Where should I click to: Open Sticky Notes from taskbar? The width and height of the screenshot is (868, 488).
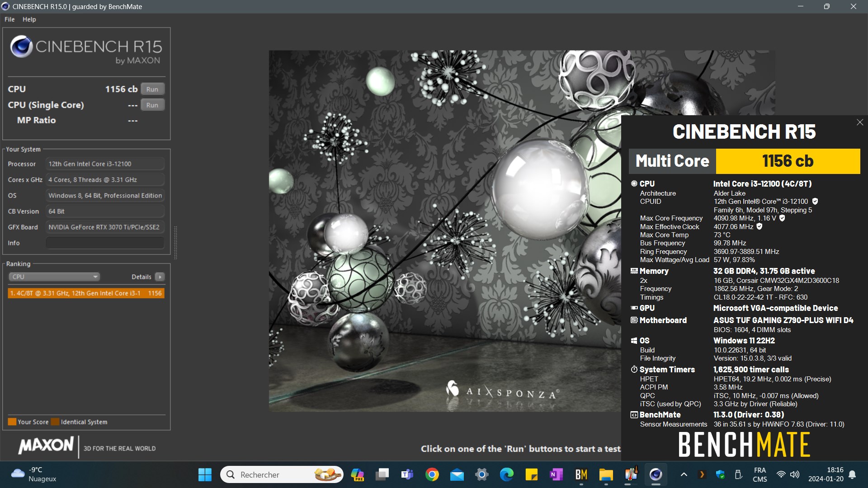tap(532, 475)
